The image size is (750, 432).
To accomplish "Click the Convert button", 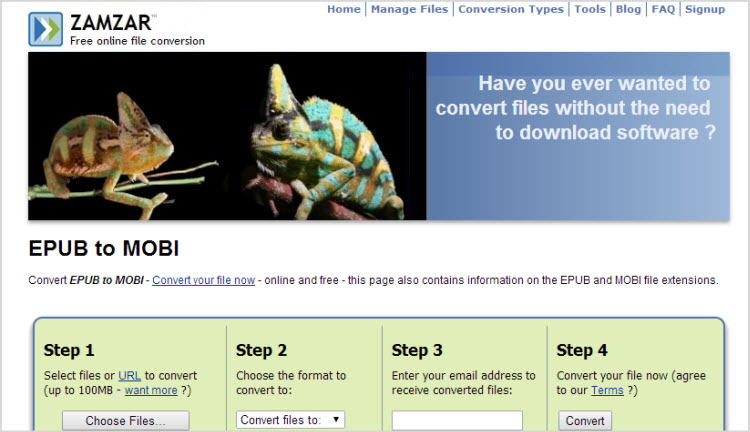I will 585,421.
